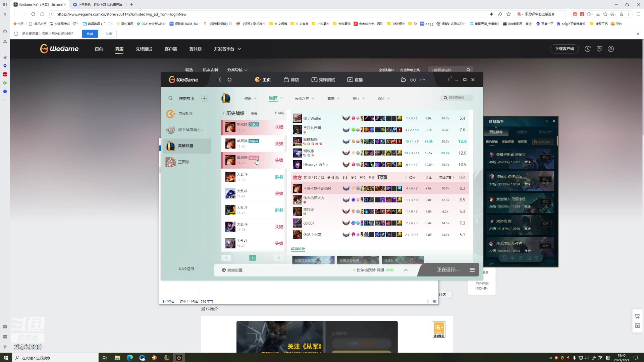Click the League of Legends icon in taskbar
Image resolution: width=644 pixels, height=362 pixels.
coord(167,358)
